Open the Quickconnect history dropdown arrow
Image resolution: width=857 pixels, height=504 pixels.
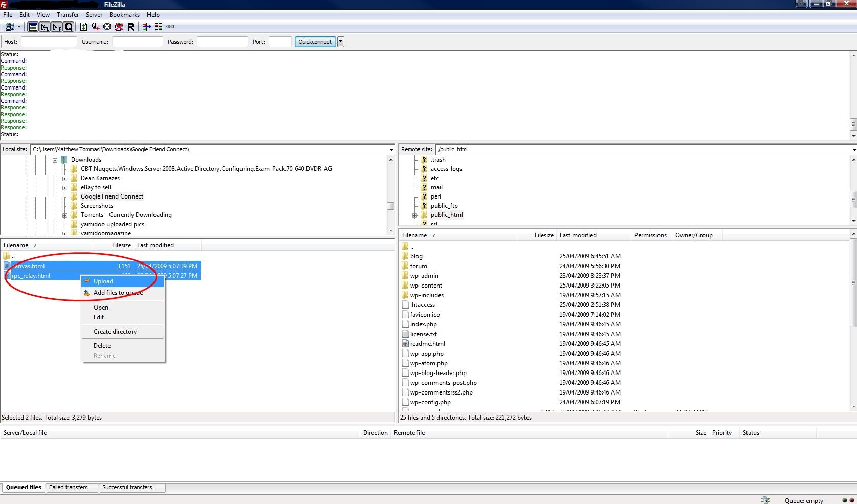pos(341,42)
